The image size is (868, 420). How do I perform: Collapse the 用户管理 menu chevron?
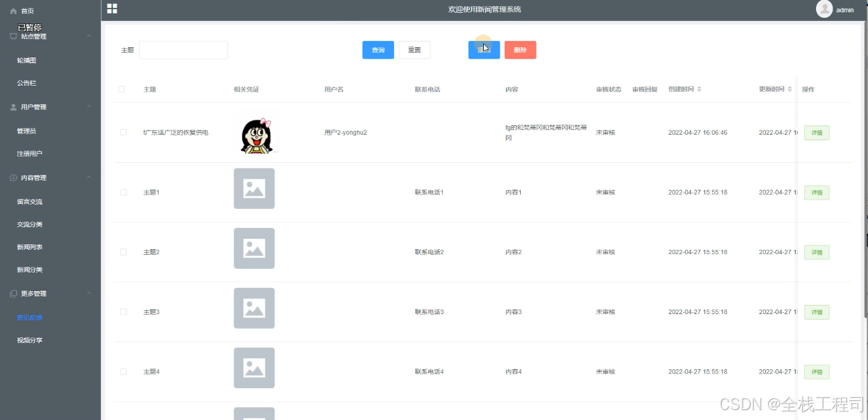[89, 107]
